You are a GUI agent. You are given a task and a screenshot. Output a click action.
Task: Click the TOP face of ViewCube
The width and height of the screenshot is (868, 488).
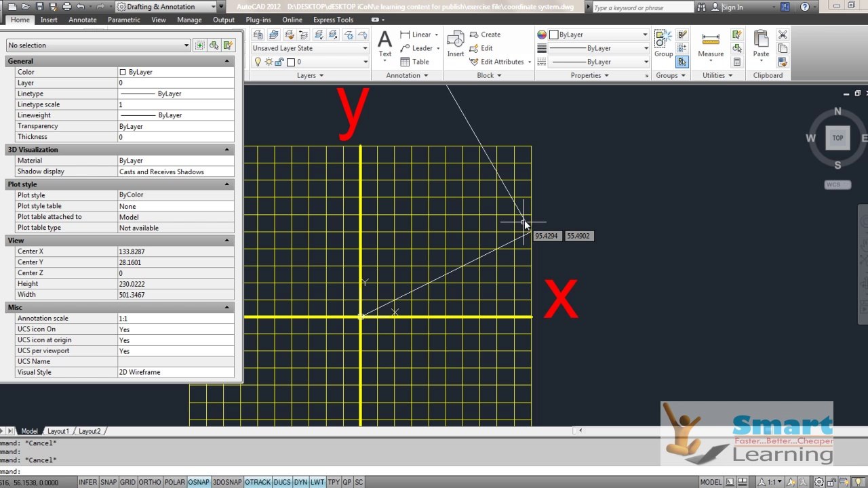click(x=837, y=138)
